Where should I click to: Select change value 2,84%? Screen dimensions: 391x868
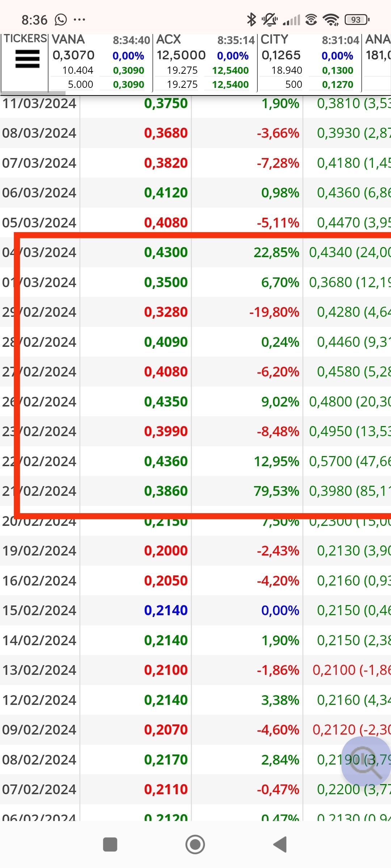280,760
